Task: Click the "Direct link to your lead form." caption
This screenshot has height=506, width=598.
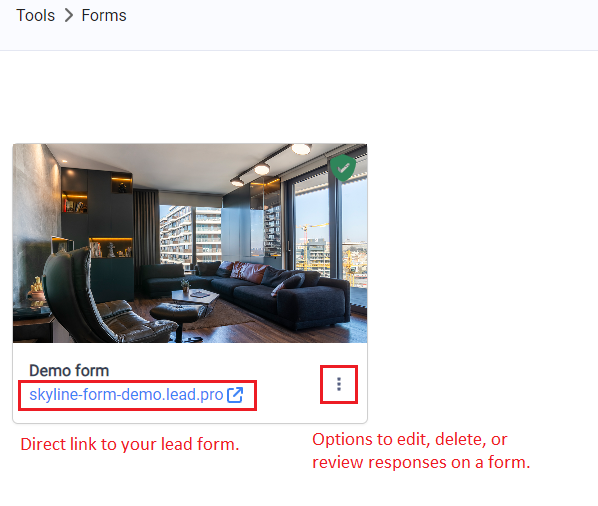Action: pos(130,445)
